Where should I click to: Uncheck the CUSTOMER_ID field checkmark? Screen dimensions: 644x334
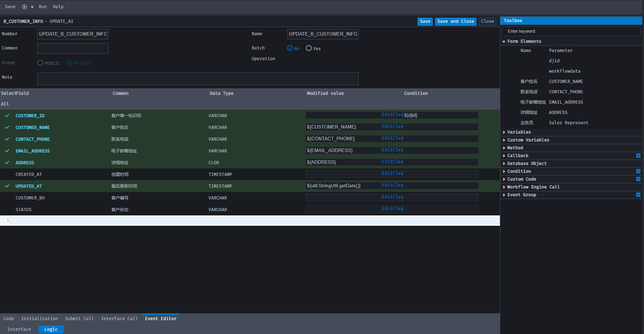pos(7,116)
